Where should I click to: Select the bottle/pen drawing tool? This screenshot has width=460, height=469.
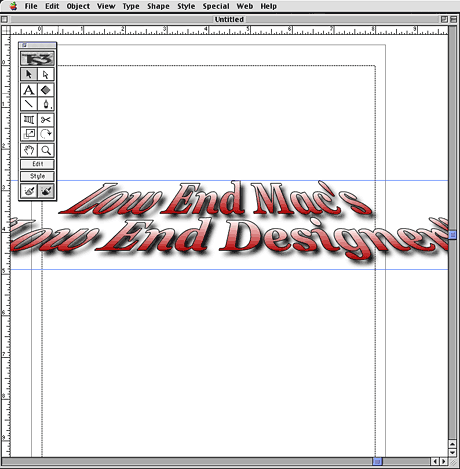[x=46, y=104]
